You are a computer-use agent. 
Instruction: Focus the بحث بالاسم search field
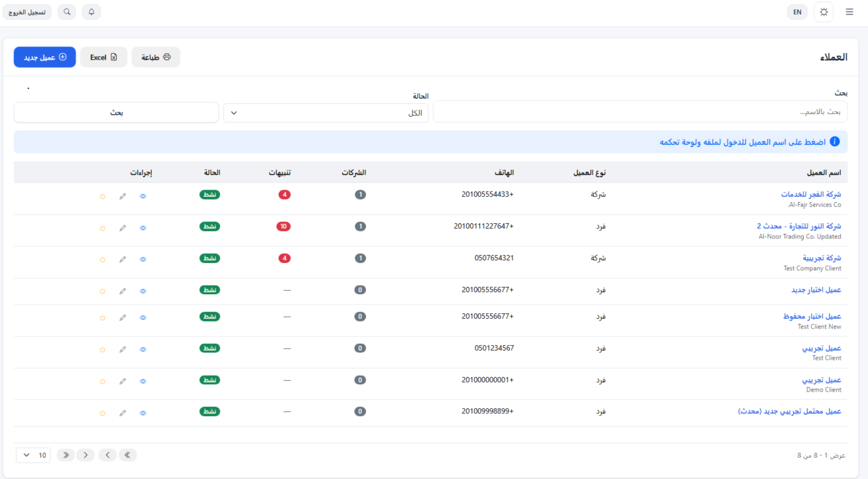[640, 112]
